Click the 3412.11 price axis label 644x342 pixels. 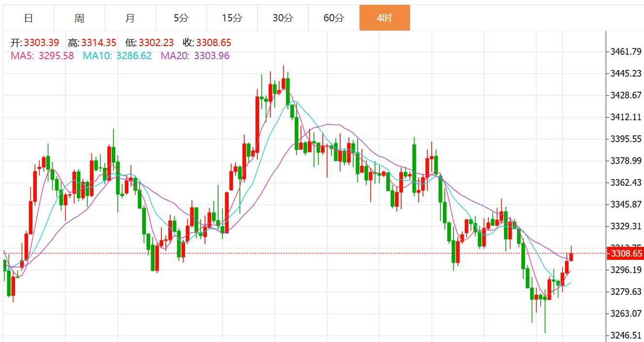coord(627,117)
